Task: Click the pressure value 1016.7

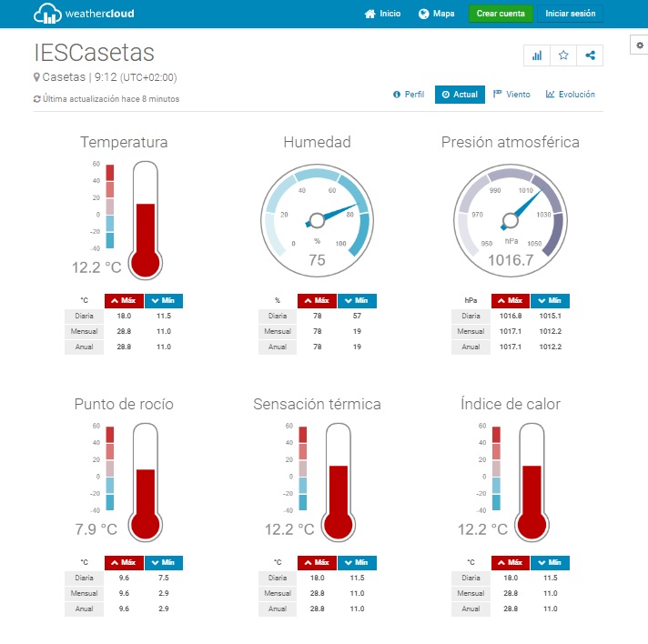Action: (511, 260)
